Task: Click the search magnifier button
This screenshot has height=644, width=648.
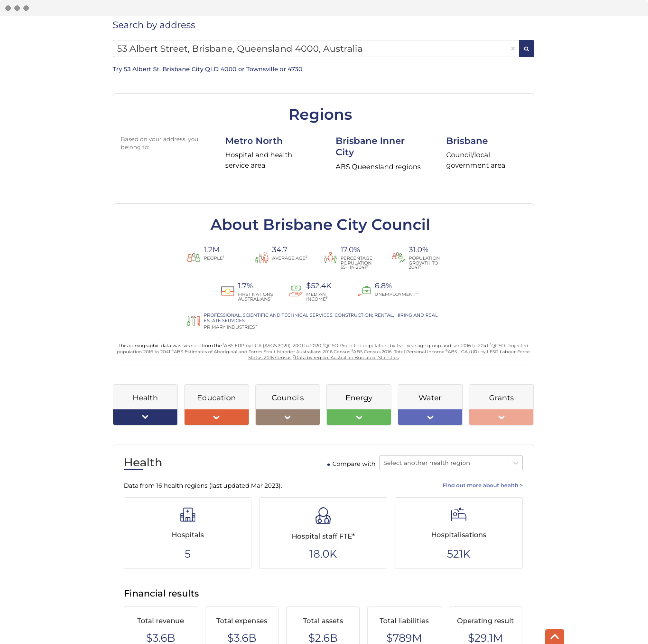Action: coord(526,49)
